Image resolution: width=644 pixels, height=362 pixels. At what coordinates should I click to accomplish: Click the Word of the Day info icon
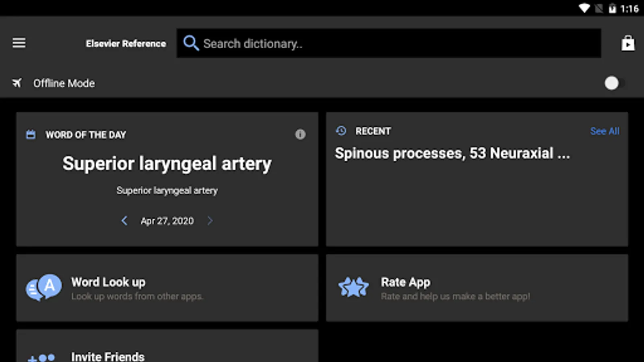tap(300, 134)
